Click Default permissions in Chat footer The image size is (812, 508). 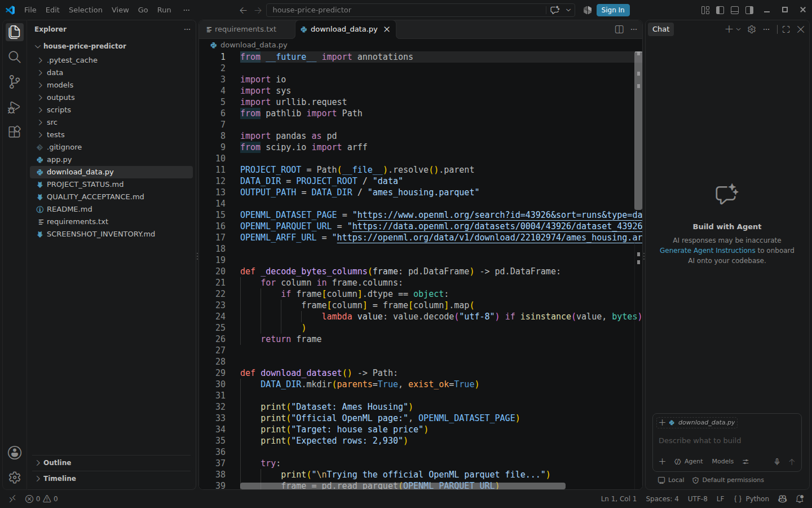pyautogui.click(x=728, y=480)
